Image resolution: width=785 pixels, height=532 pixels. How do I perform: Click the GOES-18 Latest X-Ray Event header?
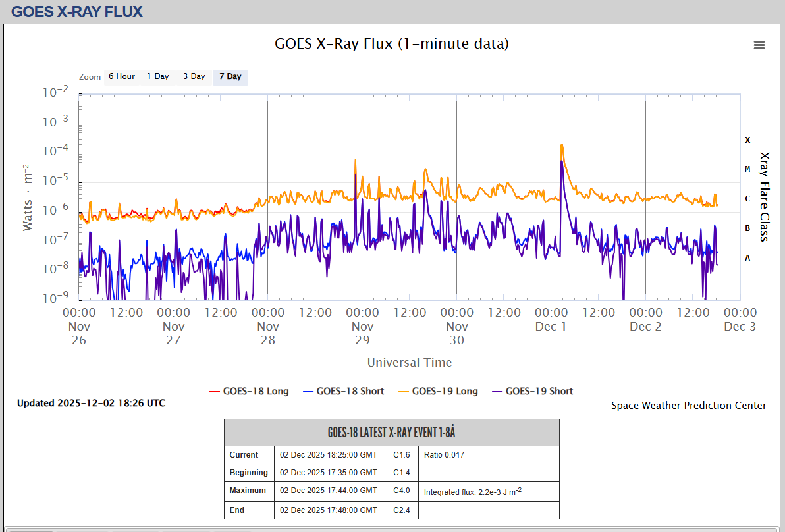click(x=392, y=433)
